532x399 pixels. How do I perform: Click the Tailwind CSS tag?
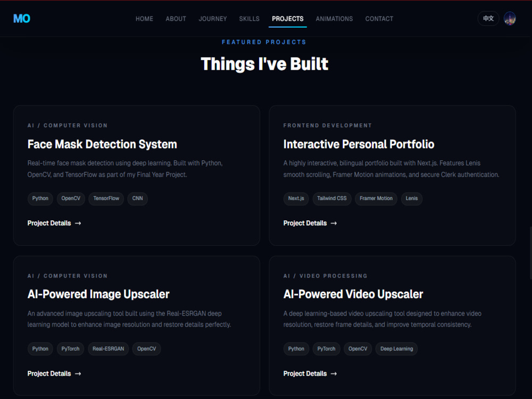pos(332,198)
